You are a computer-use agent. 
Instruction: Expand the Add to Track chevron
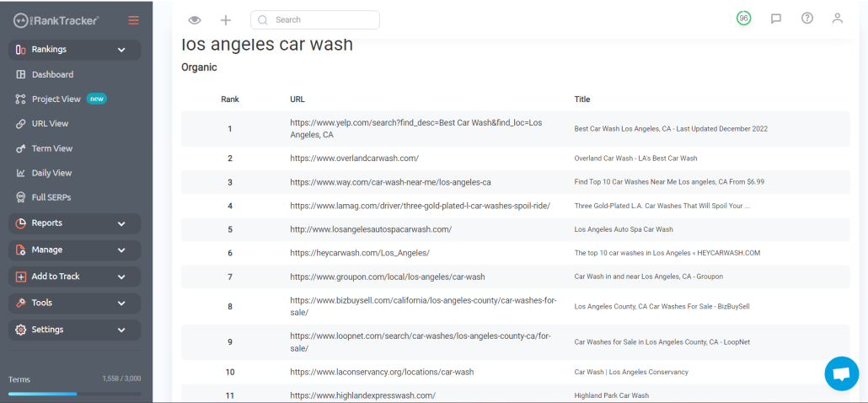coord(121,277)
